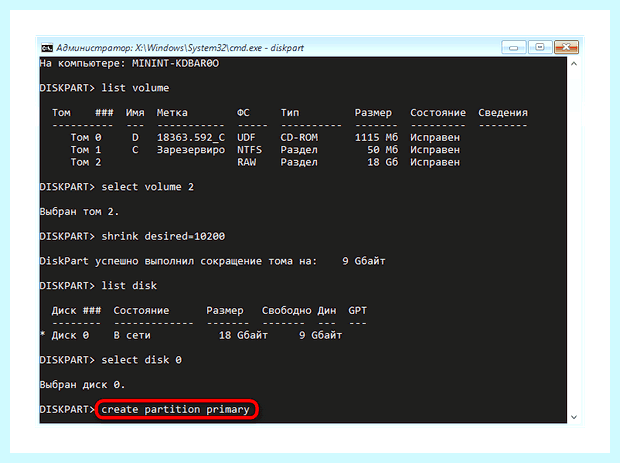Click the Диск 0 row in disk list
This screenshot has height=463, width=620.
(x=191, y=335)
